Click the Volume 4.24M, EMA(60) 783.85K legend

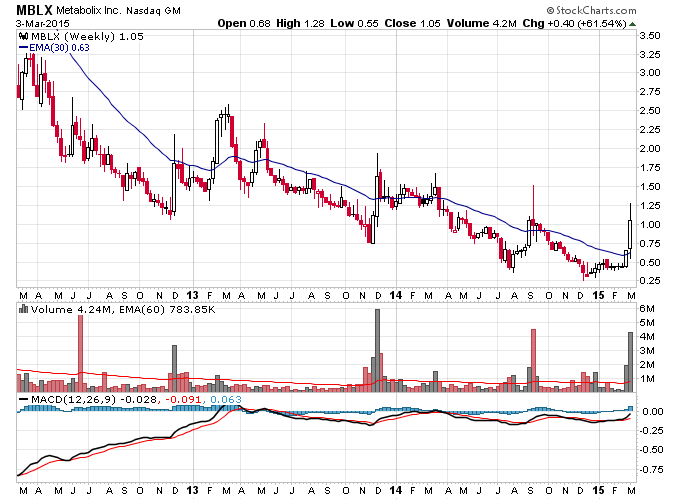(123, 310)
